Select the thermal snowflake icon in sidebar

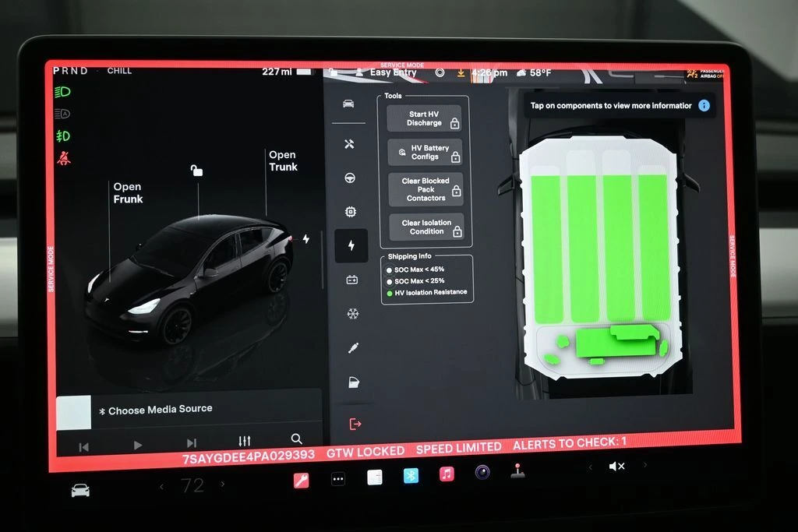click(352, 314)
